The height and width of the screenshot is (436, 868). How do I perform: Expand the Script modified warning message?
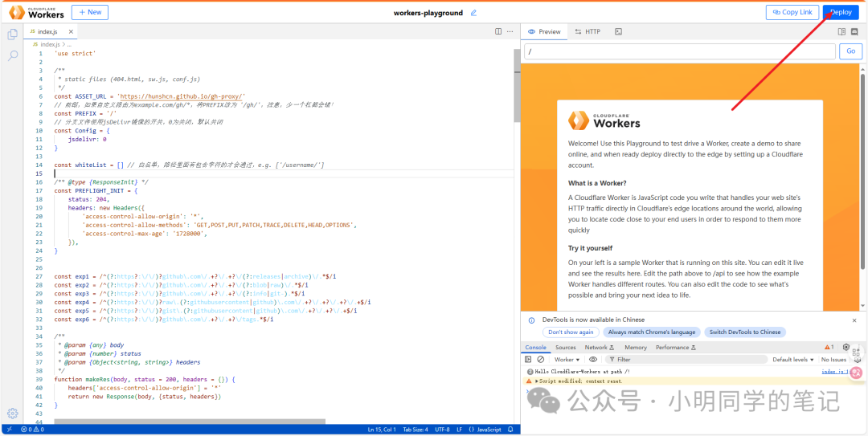(x=536, y=381)
